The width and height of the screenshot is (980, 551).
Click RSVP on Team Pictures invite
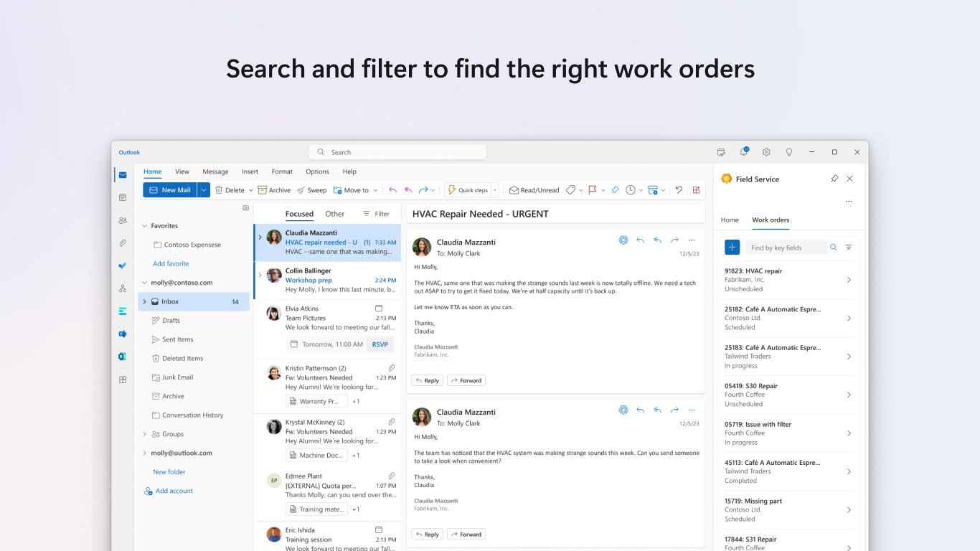tap(380, 344)
